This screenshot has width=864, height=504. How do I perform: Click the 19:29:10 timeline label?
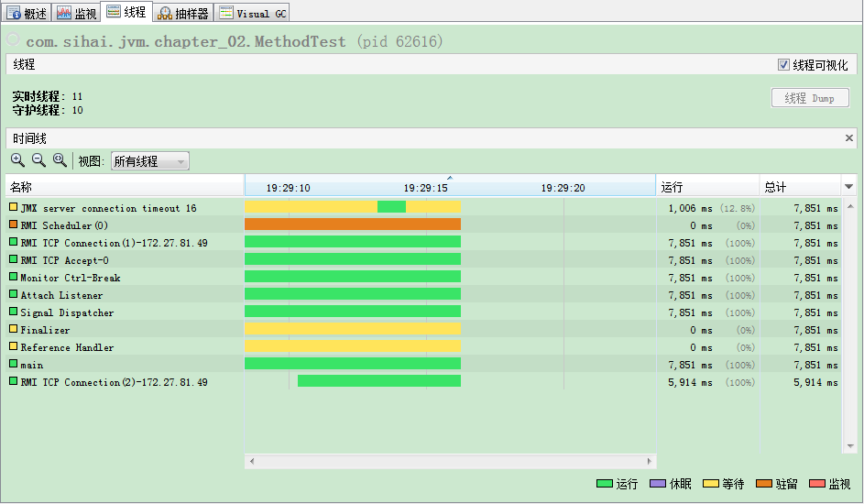tap(289, 188)
